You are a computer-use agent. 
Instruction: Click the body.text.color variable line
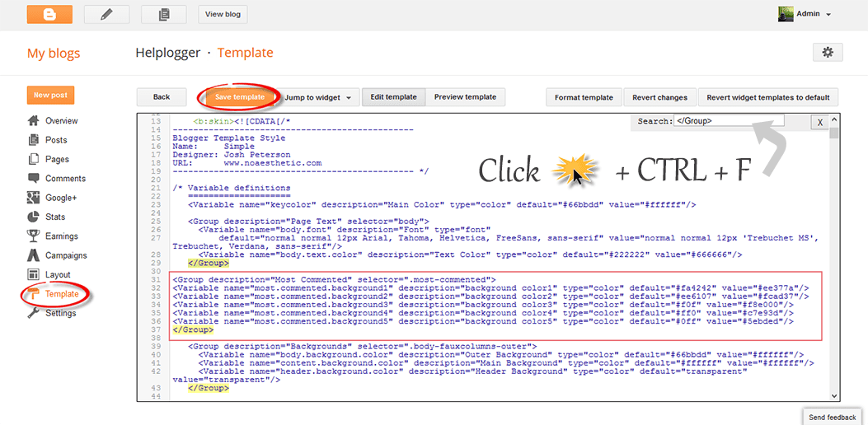469,254
